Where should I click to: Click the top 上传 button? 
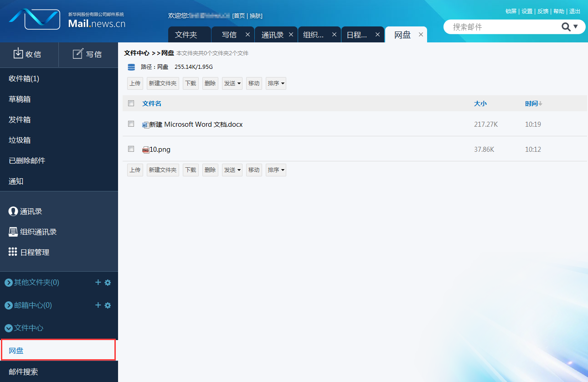point(135,83)
